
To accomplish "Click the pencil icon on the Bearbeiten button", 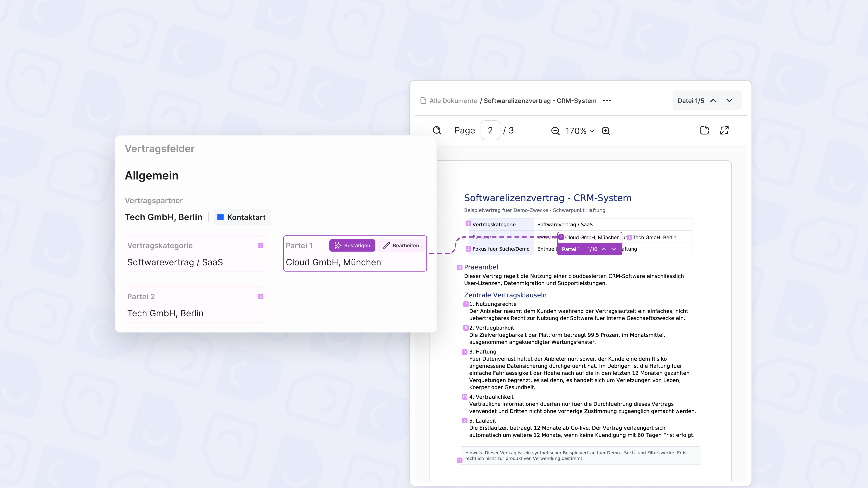I will (x=387, y=246).
